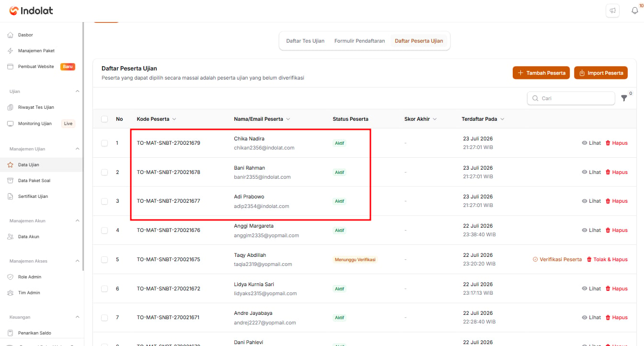Click trash icon in Tolak & Hapus
The image size is (644, 346).
click(x=589, y=259)
